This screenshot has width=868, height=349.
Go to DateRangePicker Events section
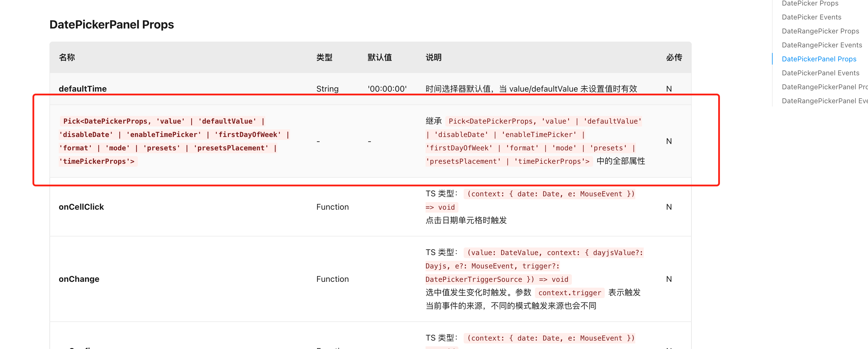coord(821,44)
